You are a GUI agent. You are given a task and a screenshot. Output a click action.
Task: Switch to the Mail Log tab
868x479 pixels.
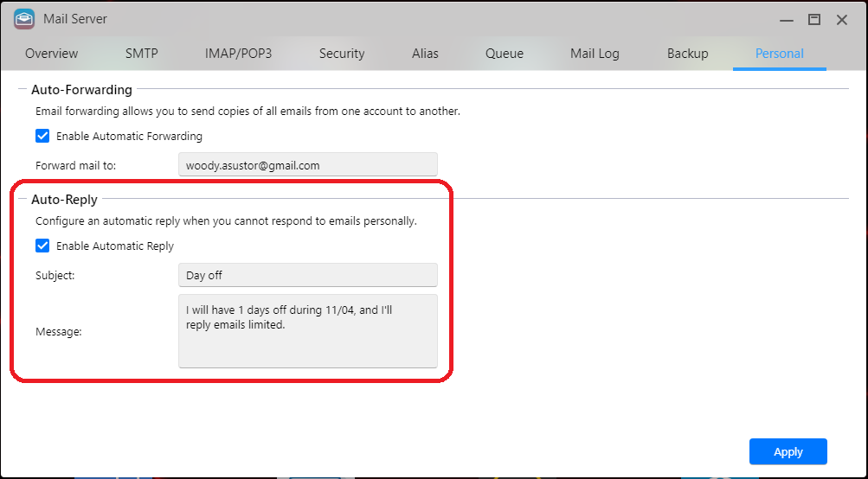(x=595, y=54)
